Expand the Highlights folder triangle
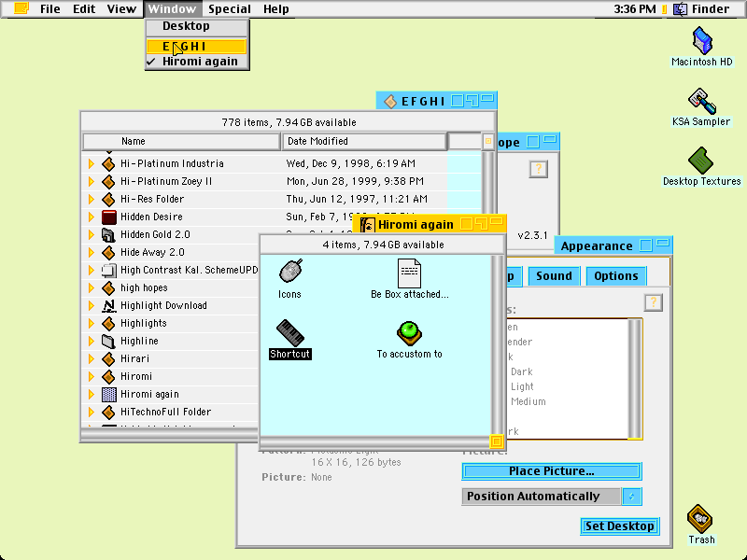The image size is (747, 560). (91, 323)
